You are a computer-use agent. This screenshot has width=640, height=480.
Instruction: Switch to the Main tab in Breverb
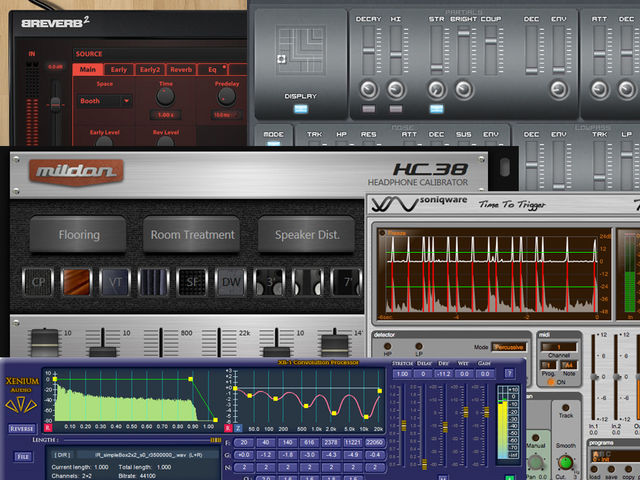point(88,69)
